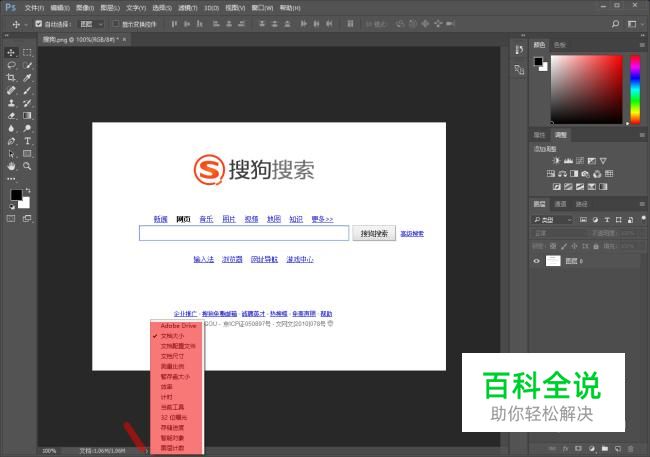Screen dimensions: 650x457
Task: Select the Quick Selection tool
Action: click(27, 65)
